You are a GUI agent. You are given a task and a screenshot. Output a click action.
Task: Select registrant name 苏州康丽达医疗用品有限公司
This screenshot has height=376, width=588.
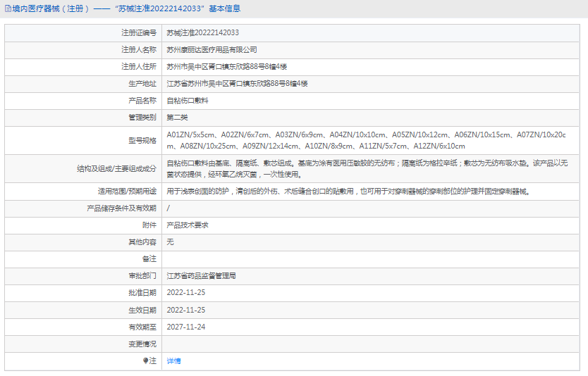point(212,50)
